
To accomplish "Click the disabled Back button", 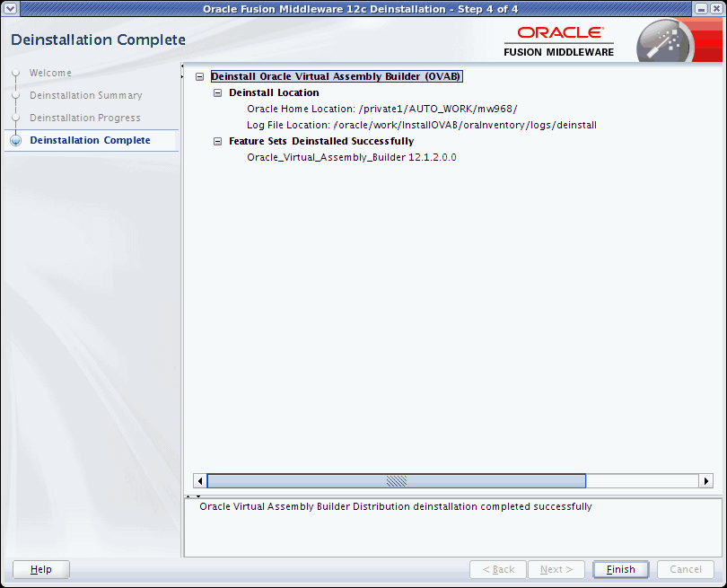I will (498, 569).
